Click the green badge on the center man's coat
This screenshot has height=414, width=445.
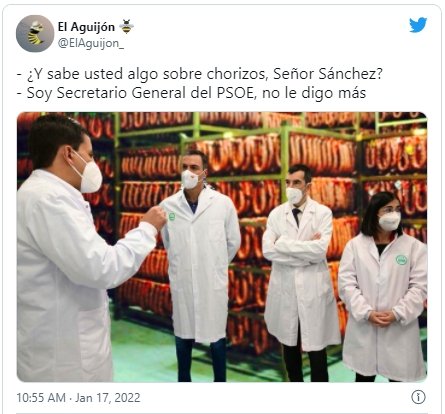[x=172, y=217]
